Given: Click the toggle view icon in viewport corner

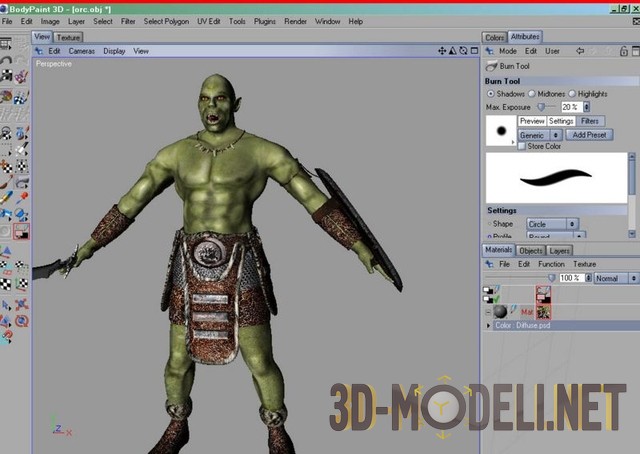Looking at the screenshot, I should point(473,50).
